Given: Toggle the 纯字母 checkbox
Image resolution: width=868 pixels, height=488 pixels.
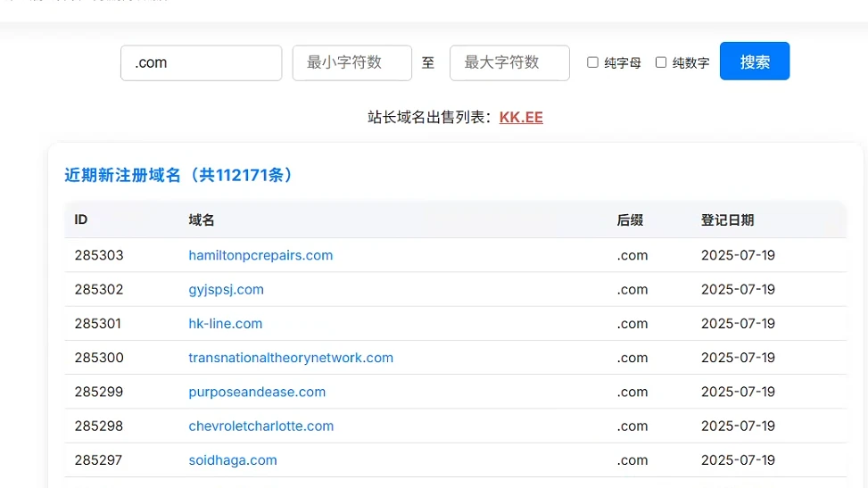Looking at the screenshot, I should point(592,62).
